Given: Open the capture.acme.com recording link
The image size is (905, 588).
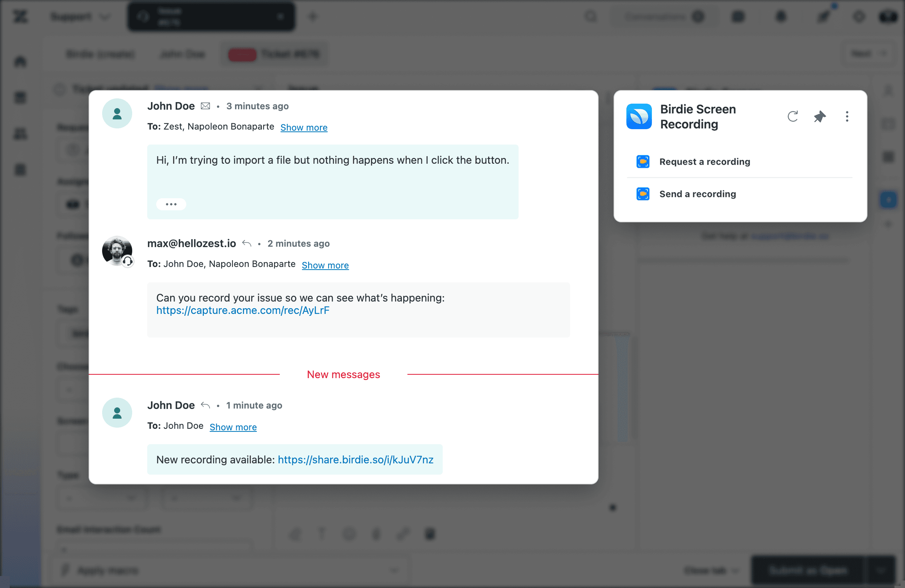Looking at the screenshot, I should 243,310.
